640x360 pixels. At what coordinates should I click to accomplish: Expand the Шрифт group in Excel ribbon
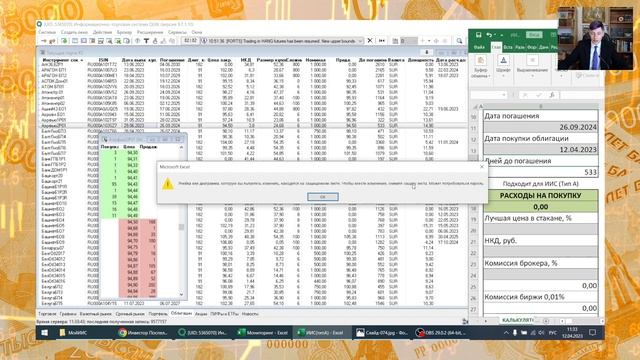[503, 67]
